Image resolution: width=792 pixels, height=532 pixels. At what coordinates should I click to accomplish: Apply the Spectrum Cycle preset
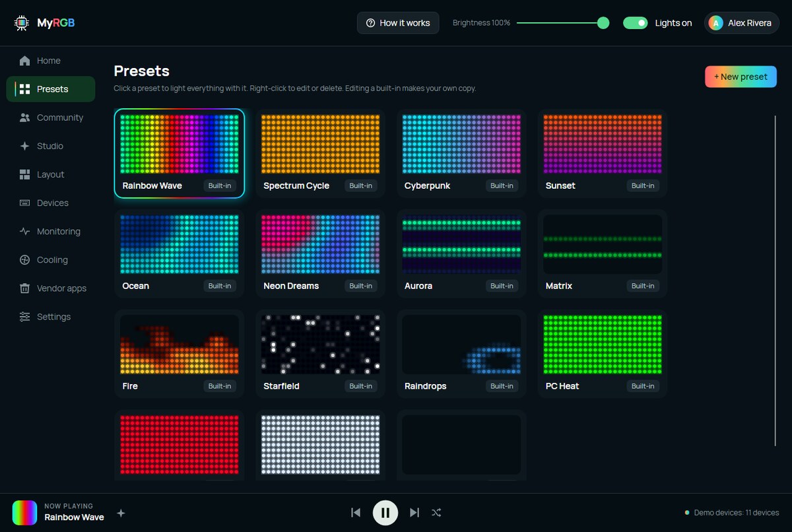(320, 154)
